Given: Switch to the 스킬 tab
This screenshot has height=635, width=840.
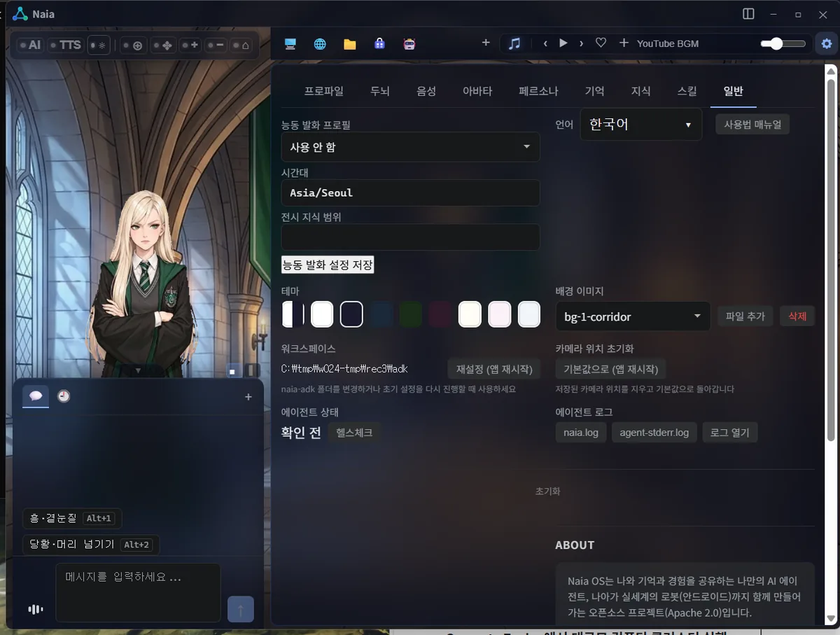Looking at the screenshot, I should pyautogui.click(x=687, y=91).
